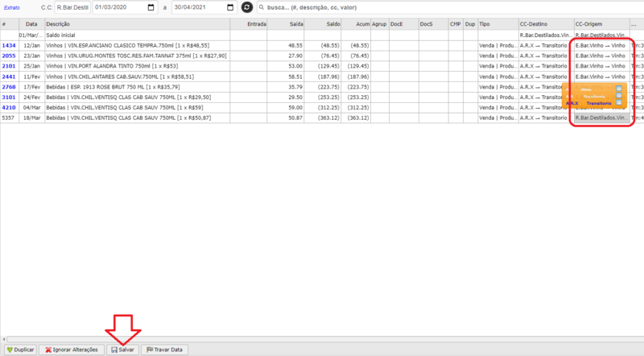Click the Dup column header
This screenshot has height=356, width=644.
click(x=470, y=24)
